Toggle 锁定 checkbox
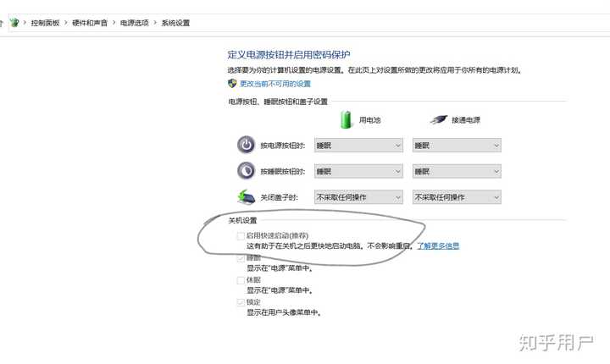Image resolution: width=610 pixels, height=364 pixels. coord(241,302)
